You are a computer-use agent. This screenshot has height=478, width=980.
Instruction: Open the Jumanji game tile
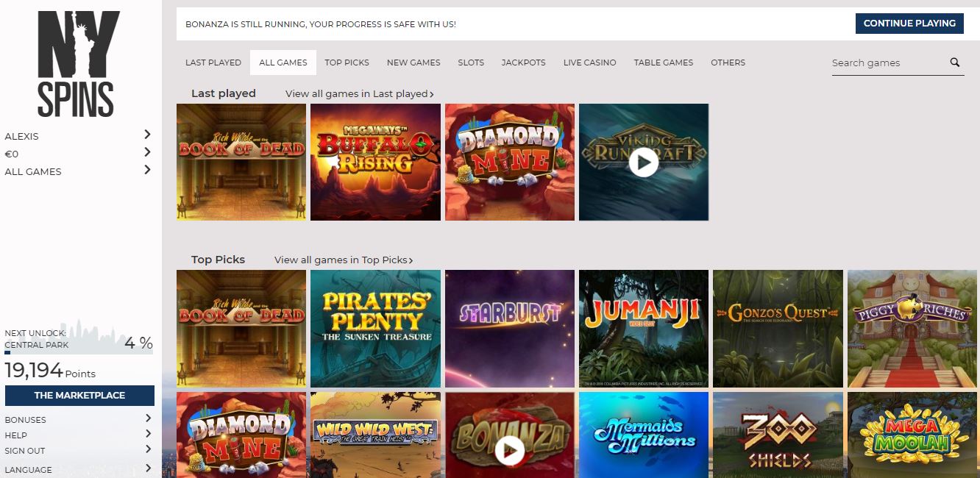pyautogui.click(x=644, y=329)
